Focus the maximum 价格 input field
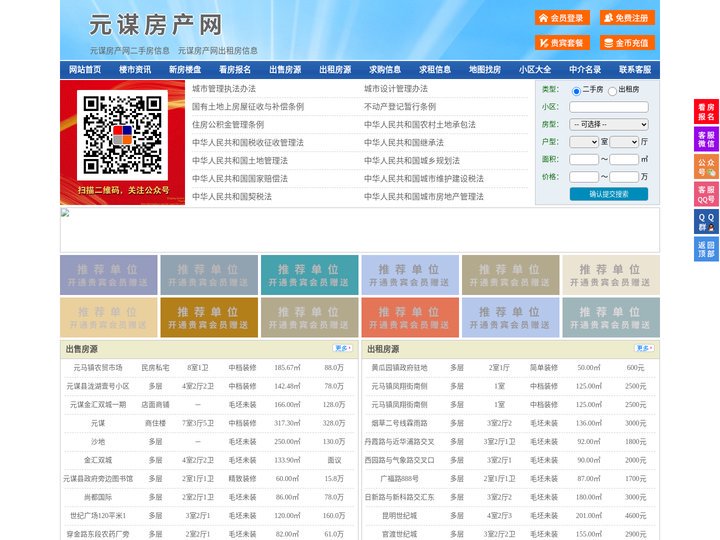 click(624, 177)
